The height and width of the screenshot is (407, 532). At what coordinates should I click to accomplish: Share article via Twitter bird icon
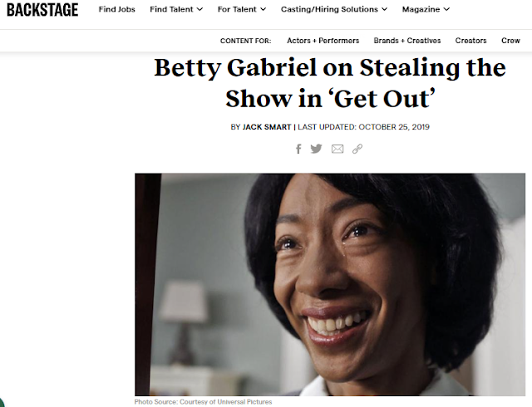click(x=316, y=149)
